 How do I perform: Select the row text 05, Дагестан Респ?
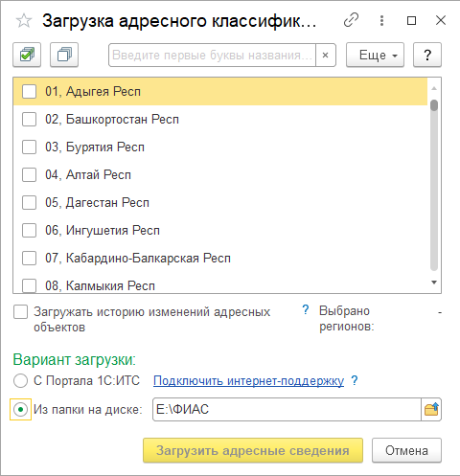click(97, 203)
